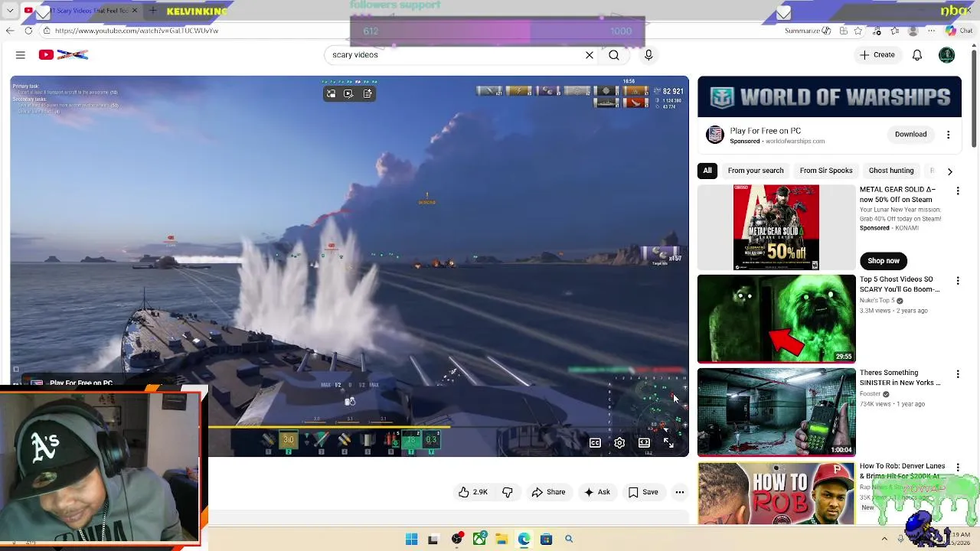Show hidden system tray icons chevron
This screenshot has width=980, height=551.
click(884, 539)
